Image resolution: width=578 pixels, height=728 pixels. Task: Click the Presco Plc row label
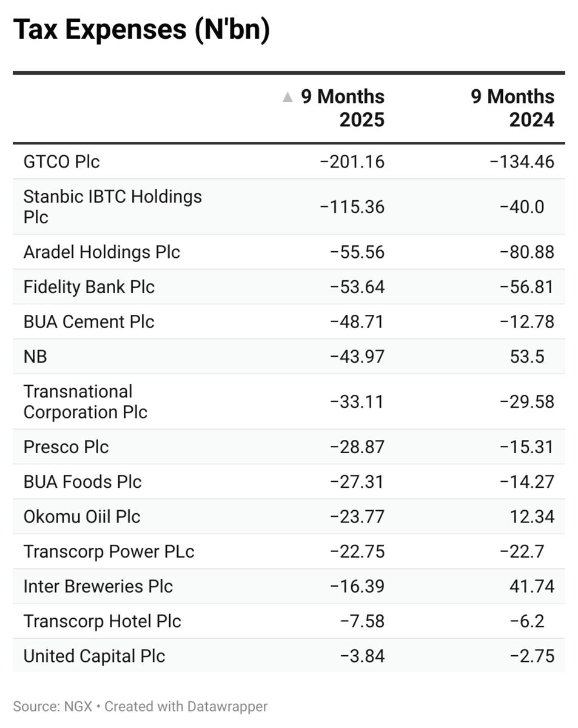66,447
